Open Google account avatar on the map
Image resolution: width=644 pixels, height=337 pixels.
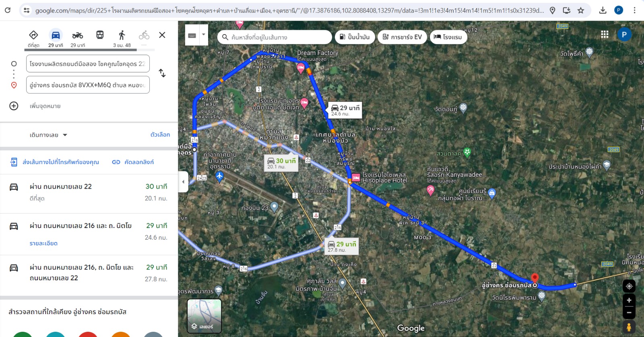(x=624, y=35)
